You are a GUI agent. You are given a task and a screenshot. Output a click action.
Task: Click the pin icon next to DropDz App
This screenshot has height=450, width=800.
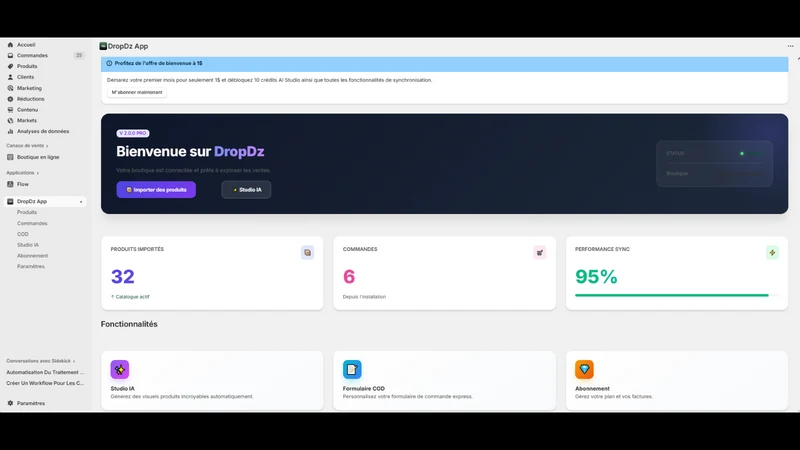[81, 202]
